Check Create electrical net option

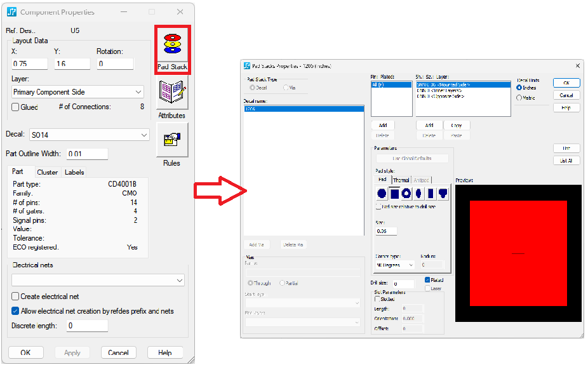click(15, 297)
